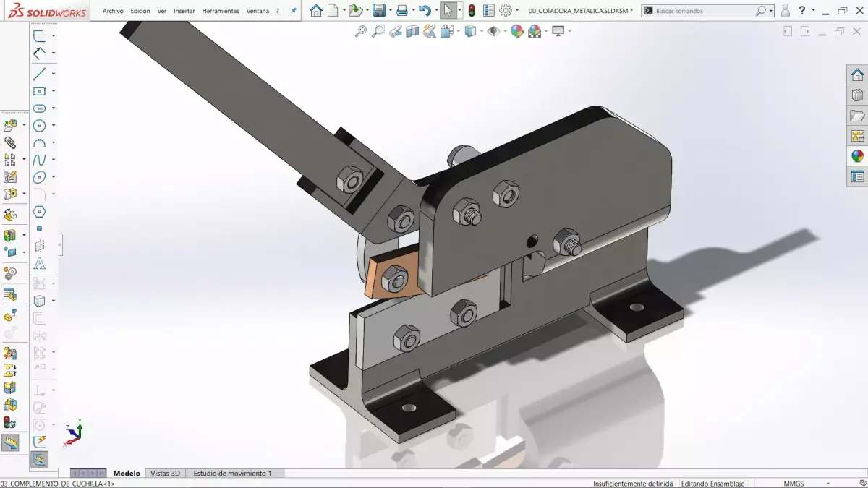Viewport: 868px width, 488px height.
Task: Select the Circle sketch tool
Action: point(40,126)
